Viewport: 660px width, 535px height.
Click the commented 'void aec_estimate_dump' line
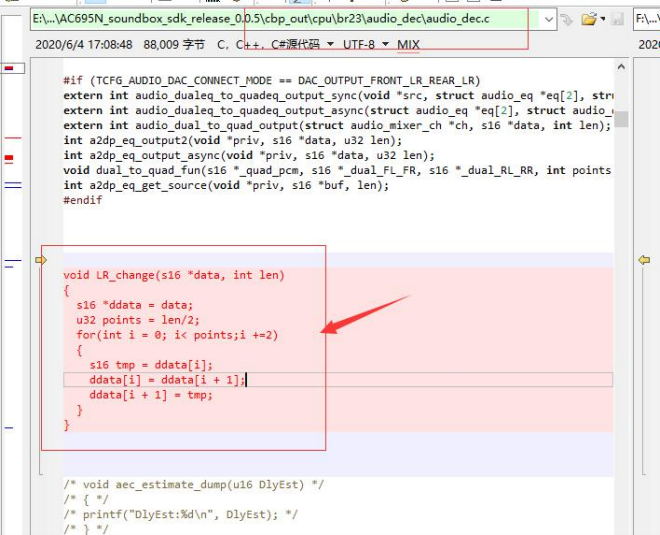click(x=194, y=484)
